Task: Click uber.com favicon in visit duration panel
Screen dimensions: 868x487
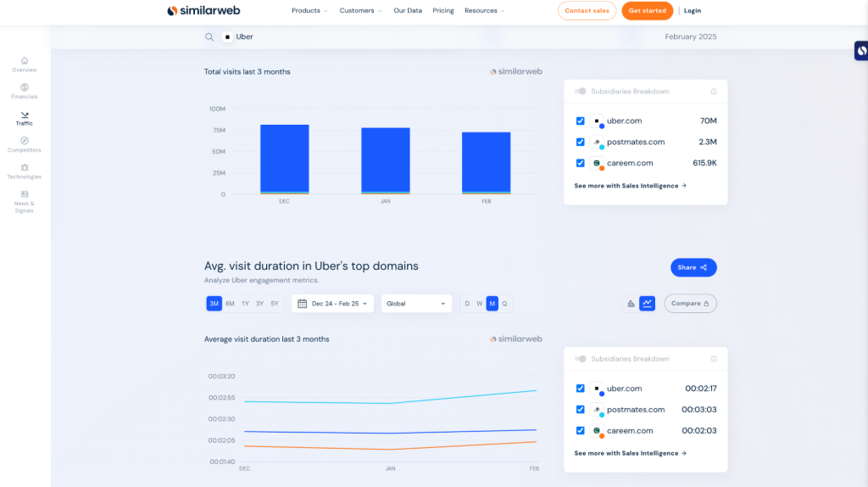Action: click(x=597, y=389)
